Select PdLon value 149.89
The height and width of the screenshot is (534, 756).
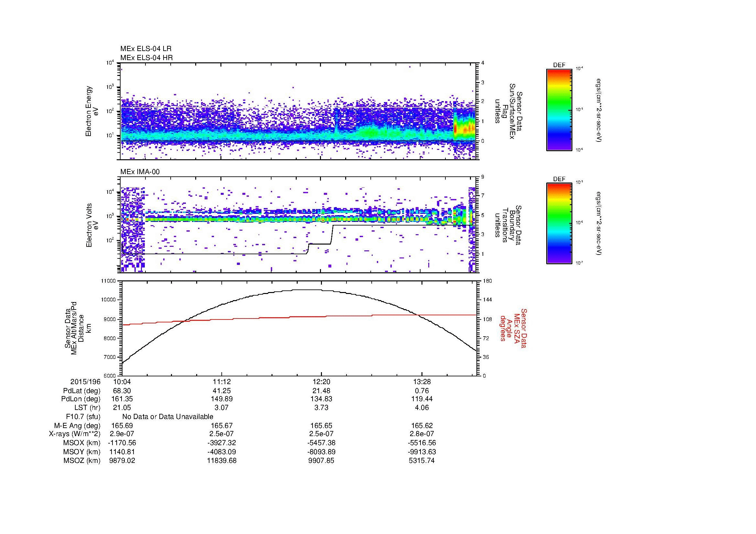pyautogui.click(x=222, y=399)
